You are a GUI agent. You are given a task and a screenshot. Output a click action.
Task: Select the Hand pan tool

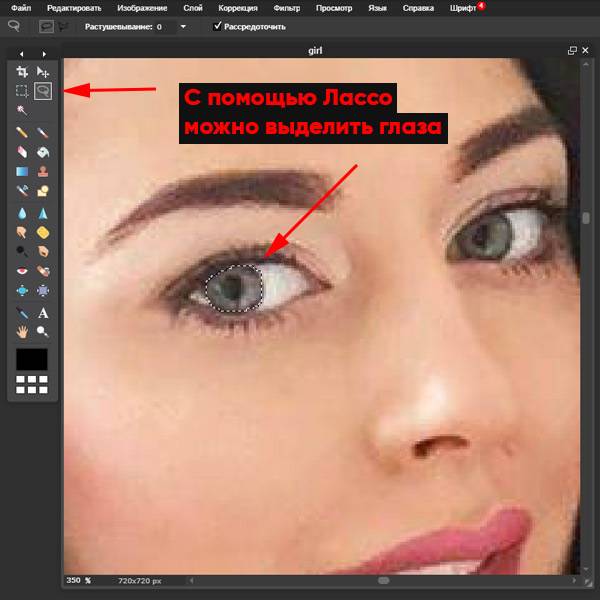(x=22, y=332)
